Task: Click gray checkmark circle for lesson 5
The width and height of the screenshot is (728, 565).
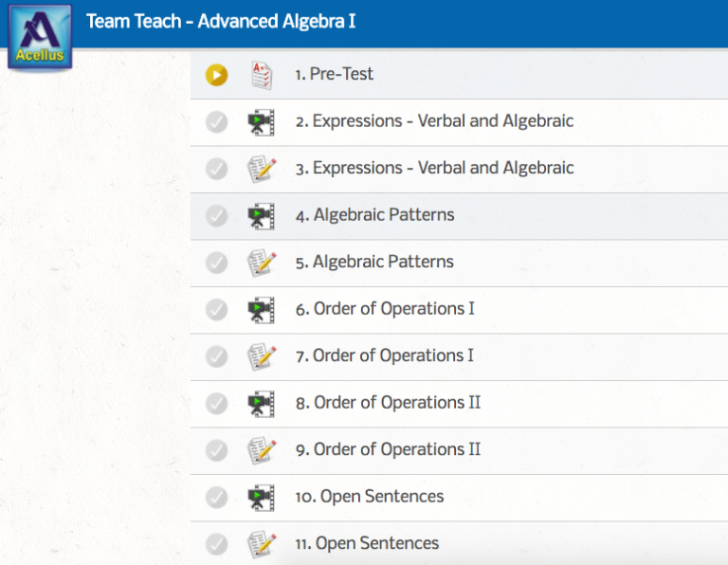Action: click(217, 263)
